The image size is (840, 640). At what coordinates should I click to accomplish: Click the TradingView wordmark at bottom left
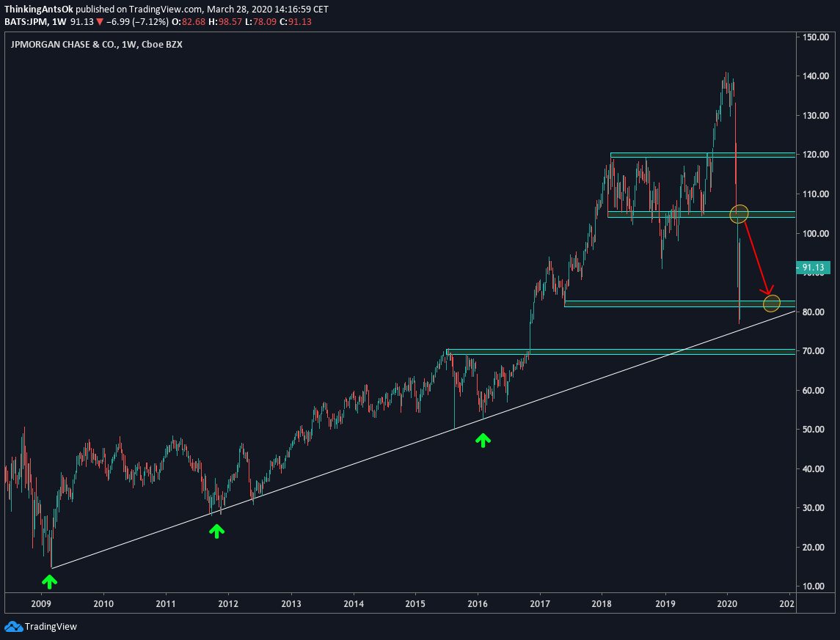tap(51, 627)
